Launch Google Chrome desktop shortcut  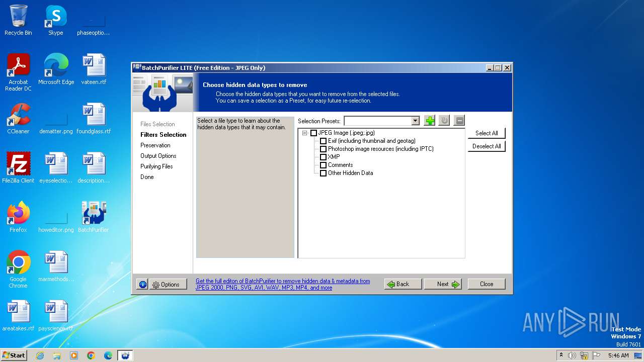[18, 269]
